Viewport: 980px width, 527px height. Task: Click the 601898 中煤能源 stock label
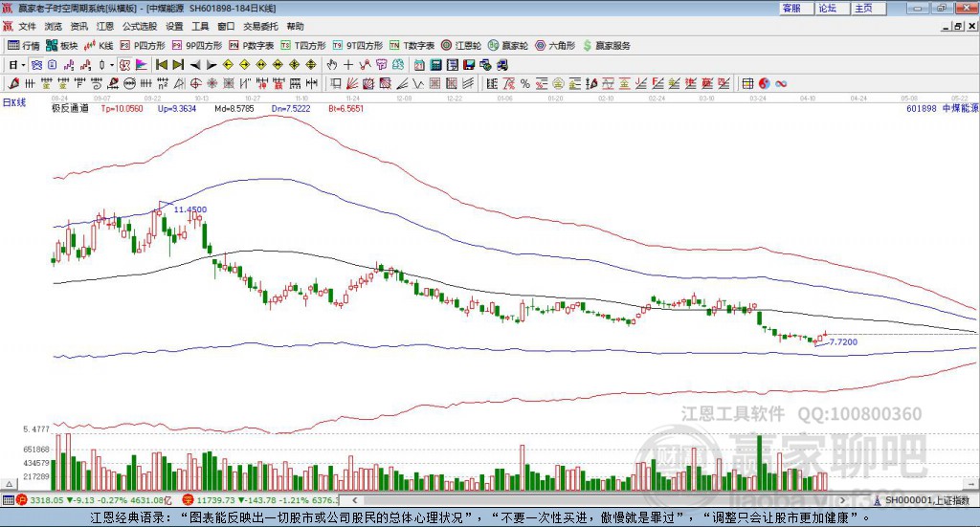943,108
